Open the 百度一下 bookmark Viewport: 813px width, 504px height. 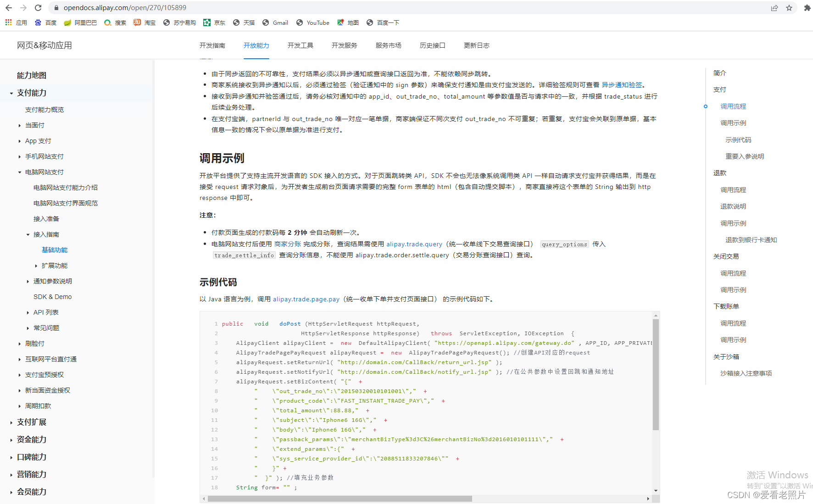tap(383, 22)
